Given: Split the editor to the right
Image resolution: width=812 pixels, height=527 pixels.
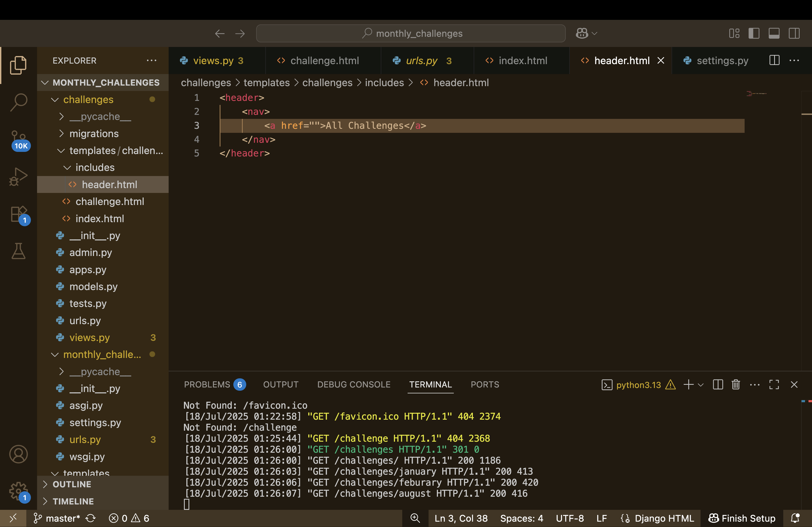Looking at the screenshot, I should click(774, 60).
